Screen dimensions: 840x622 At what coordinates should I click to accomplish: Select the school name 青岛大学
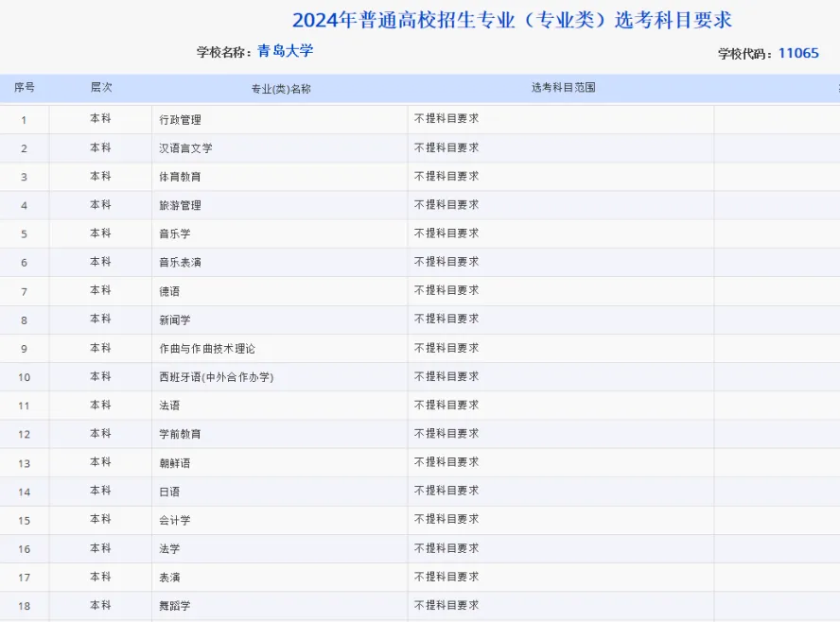point(285,51)
